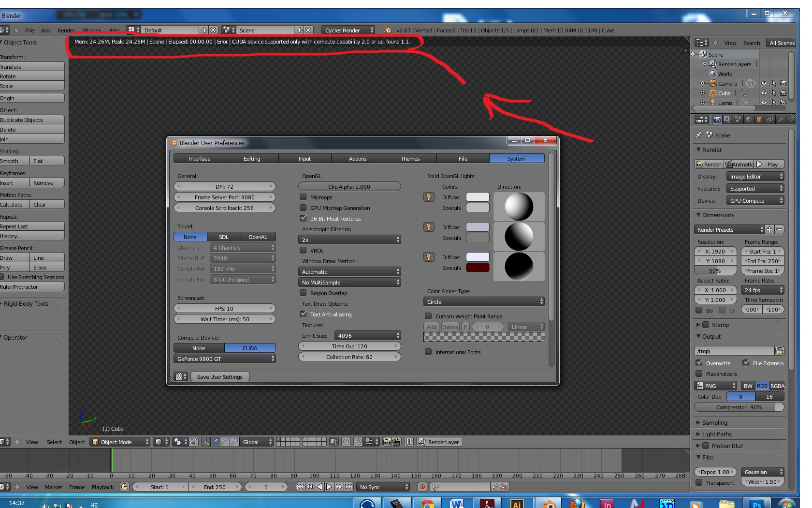The height and width of the screenshot is (508, 812).
Task: Open the Color Picker Type Circle dropdown
Action: 484,301
